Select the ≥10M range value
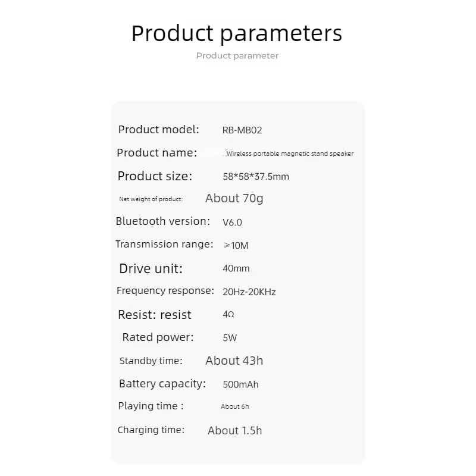 click(x=236, y=246)
